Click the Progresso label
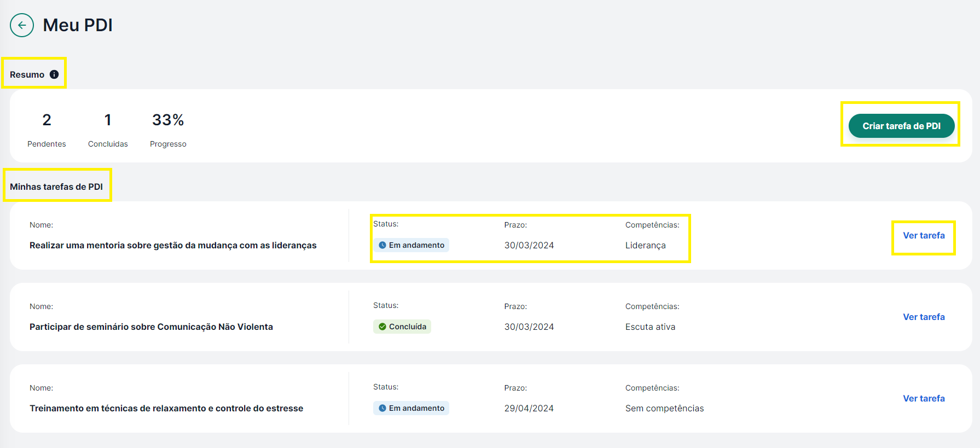The image size is (980, 448). 168,144
